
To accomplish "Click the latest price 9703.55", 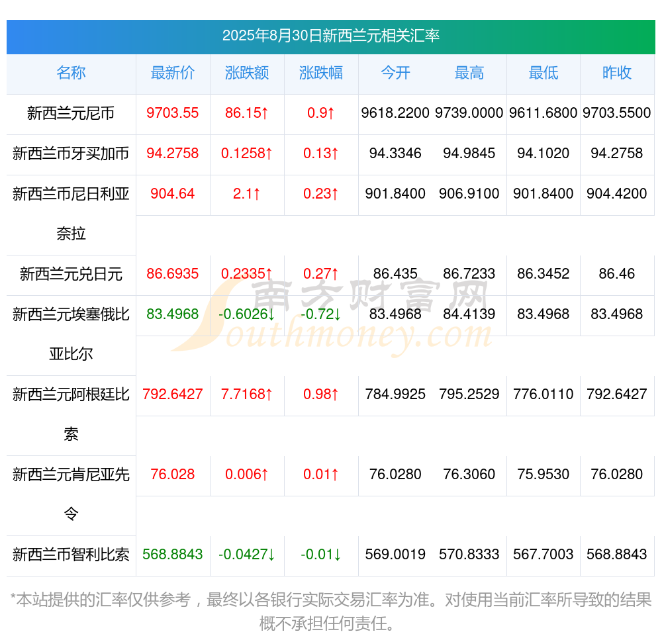I will (x=172, y=113).
